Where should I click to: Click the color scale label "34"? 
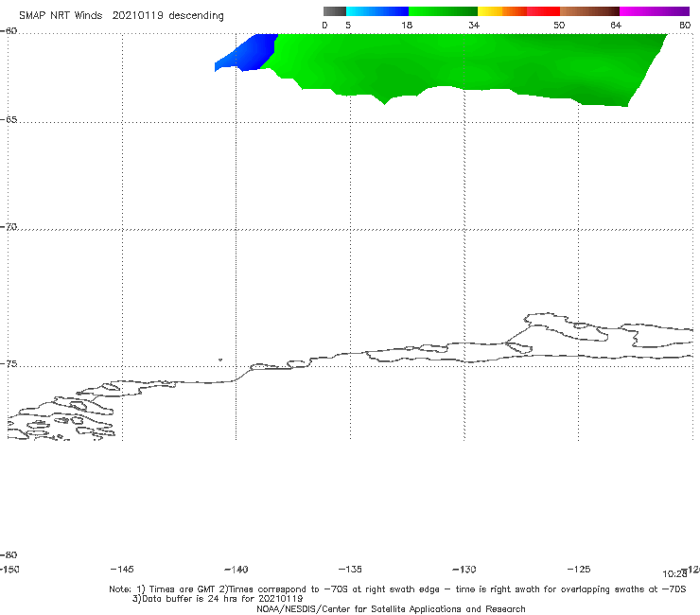[474, 26]
